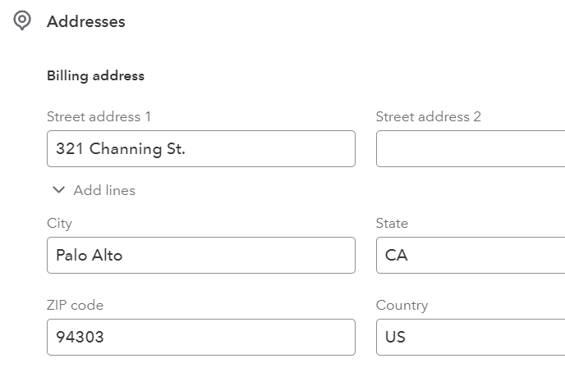This screenshot has height=372, width=565.
Task: Click the Country field showing US
Action: [471, 337]
